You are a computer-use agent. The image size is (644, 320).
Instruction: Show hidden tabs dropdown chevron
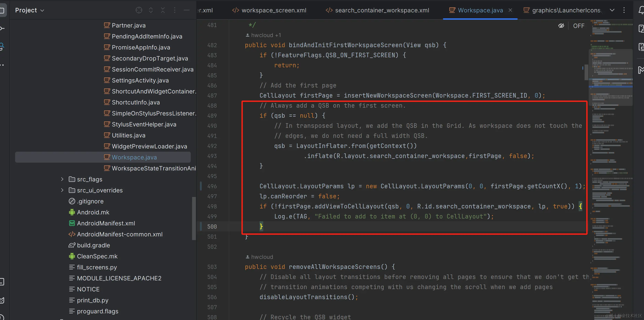[x=612, y=10]
